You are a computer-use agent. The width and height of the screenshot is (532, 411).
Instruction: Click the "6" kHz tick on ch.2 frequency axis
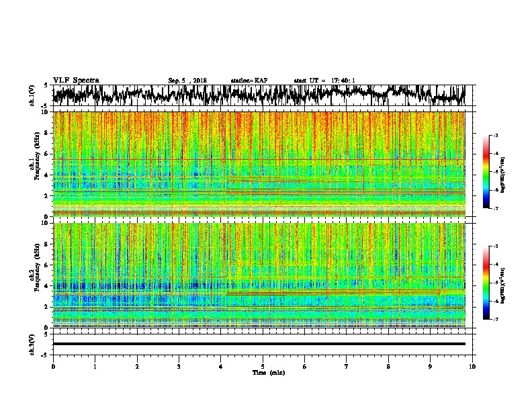[x=47, y=265]
